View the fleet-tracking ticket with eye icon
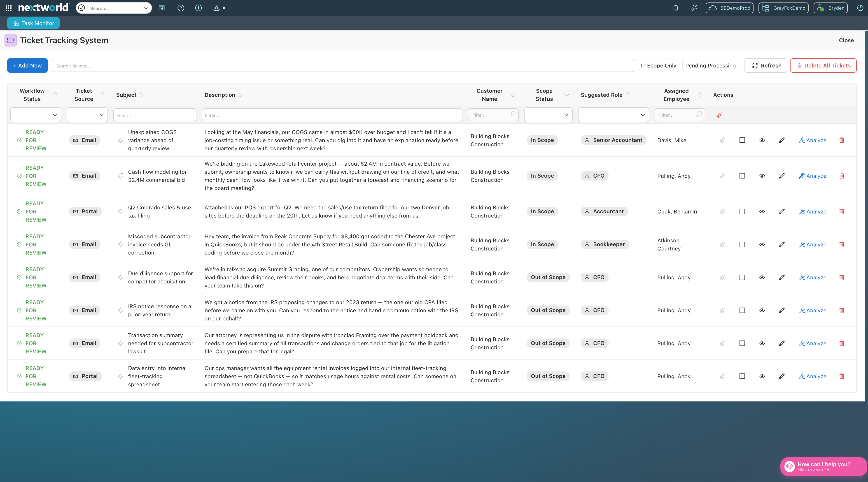Viewport: 868px width, 482px height. 762,376
